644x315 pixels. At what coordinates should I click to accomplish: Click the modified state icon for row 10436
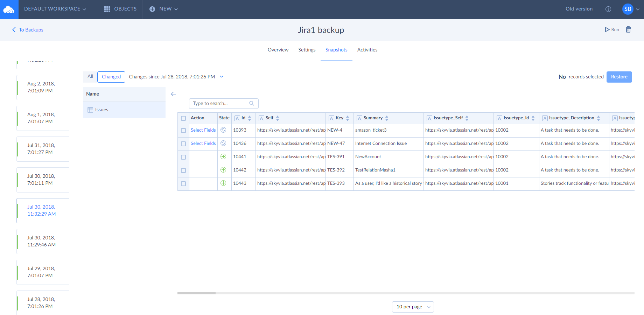point(223,143)
